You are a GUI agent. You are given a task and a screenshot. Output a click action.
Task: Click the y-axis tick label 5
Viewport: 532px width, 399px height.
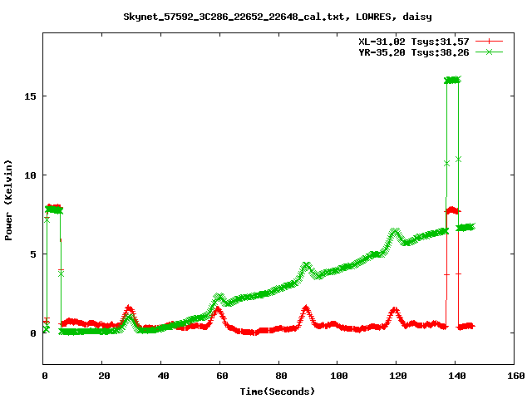coord(33,254)
